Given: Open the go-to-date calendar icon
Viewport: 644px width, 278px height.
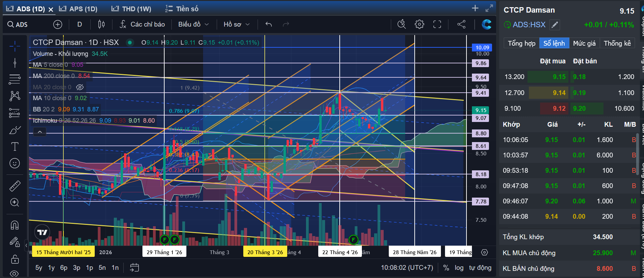Looking at the screenshot, I should point(135,268).
